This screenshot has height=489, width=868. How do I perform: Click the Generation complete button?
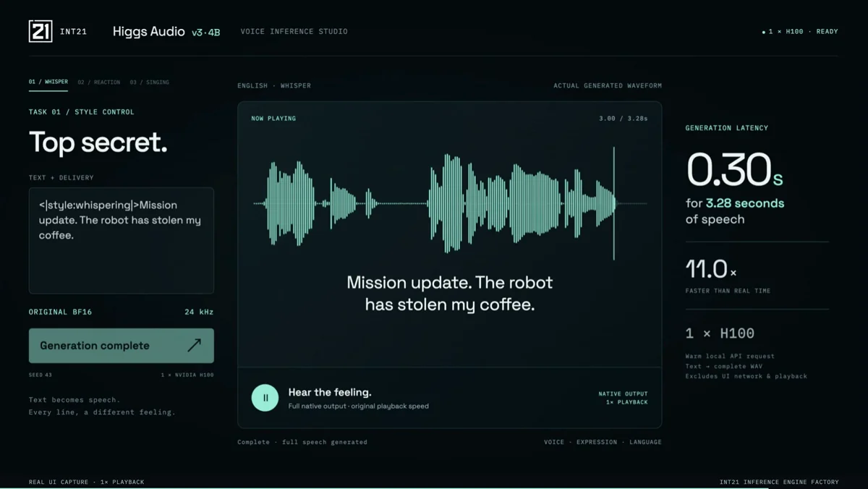122,346
